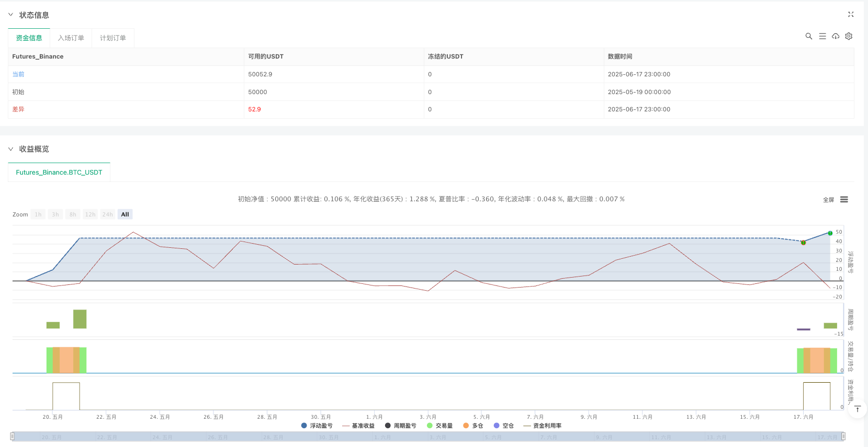868x447 pixels.
Task: Collapse the 状态信息 section
Action: [x=10, y=15]
